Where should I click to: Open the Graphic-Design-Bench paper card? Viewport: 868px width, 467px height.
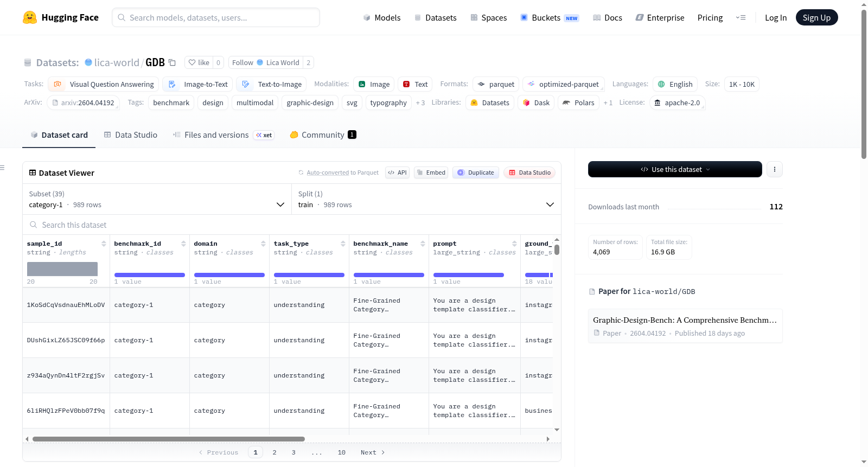(685, 326)
